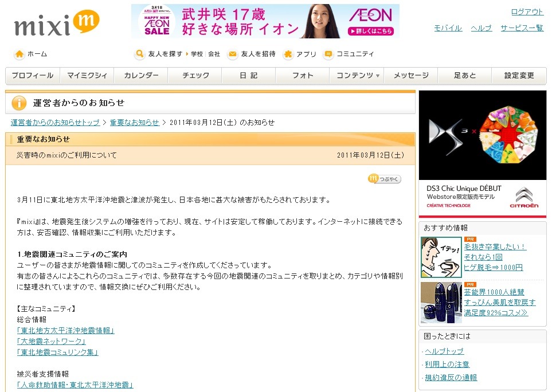Open ヘルプトップ link in sidebar
The width and height of the screenshot is (552, 392).
[444, 351]
